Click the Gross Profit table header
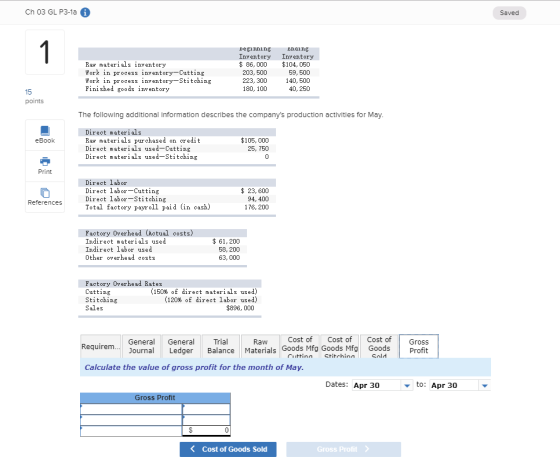Screen dimensions: 560x468 [x=155, y=398]
